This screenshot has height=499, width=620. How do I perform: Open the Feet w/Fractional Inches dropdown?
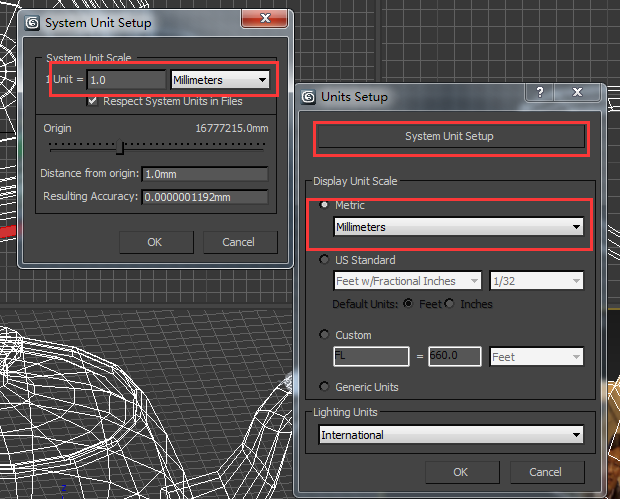coord(407,281)
